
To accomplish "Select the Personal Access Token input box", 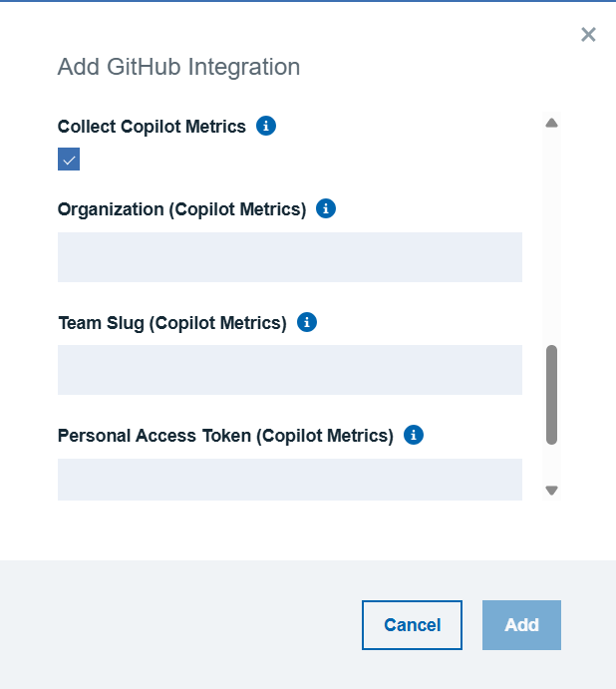I will pyautogui.click(x=289, y=480).
